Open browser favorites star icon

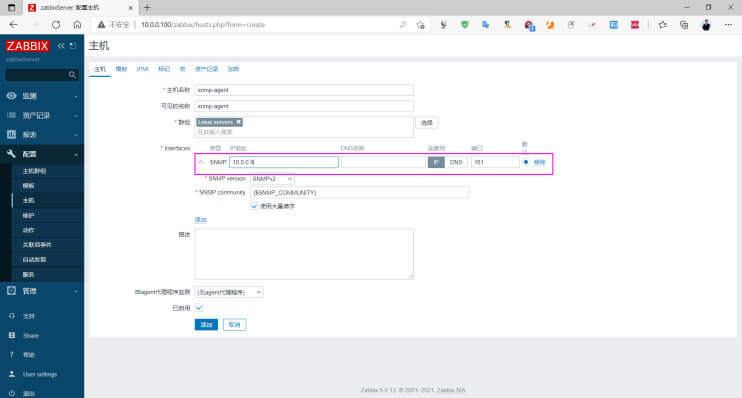(x=662, y=25)
